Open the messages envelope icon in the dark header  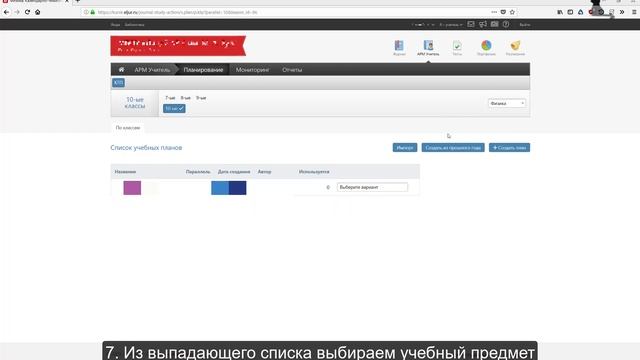tap(471, 24)
